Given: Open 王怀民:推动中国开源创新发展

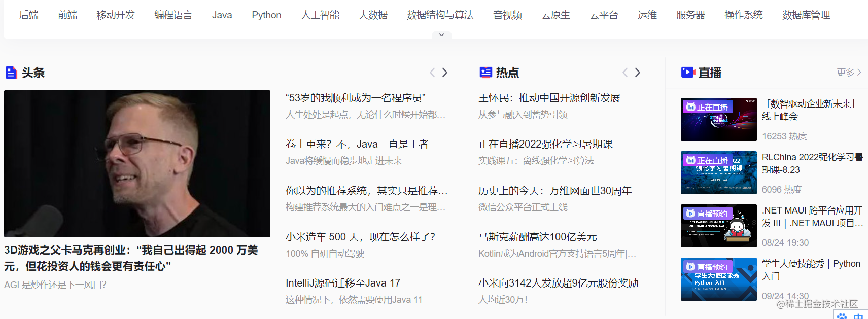Looking at the screenshot, I should click(549, 98).
